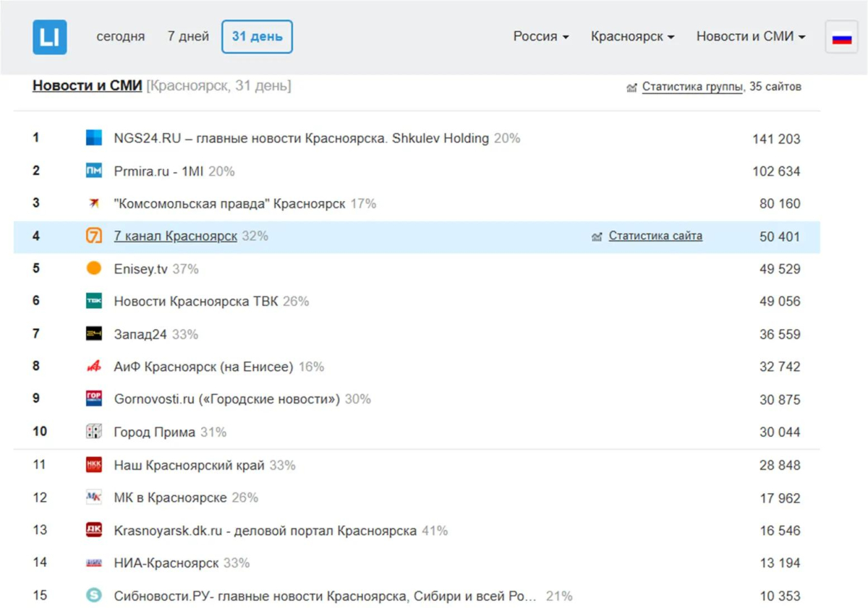Switch to the 7 дней period tab
This screenshot has width=868, height=616.
188,36
